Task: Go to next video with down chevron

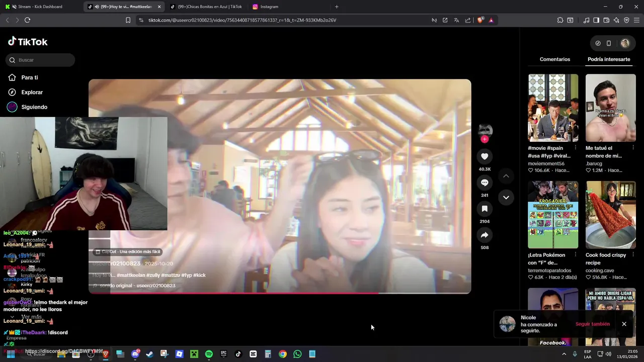Action: coord(506,197)
